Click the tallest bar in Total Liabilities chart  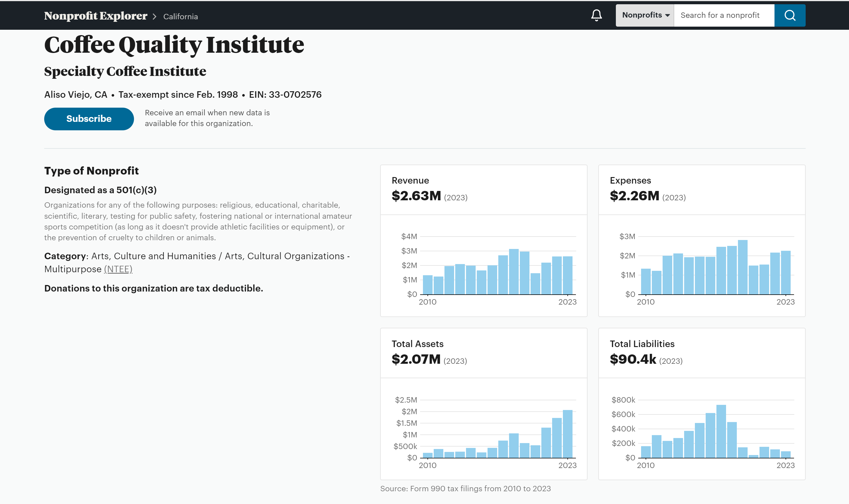point(721,431)
